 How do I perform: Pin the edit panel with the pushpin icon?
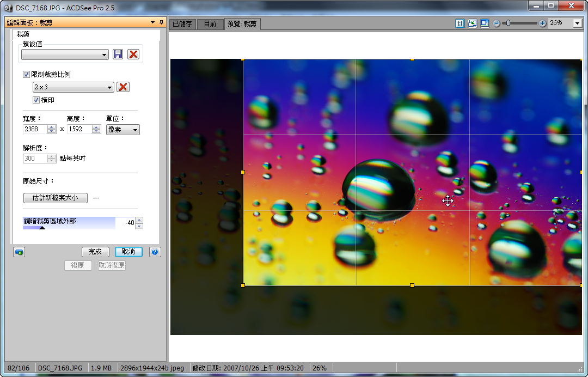point(161,22)
